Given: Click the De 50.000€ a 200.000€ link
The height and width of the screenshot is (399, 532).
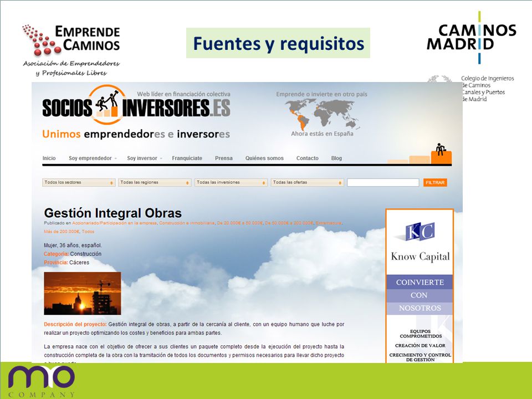Looking at the screenshot, I should click(x=289, y=223).
